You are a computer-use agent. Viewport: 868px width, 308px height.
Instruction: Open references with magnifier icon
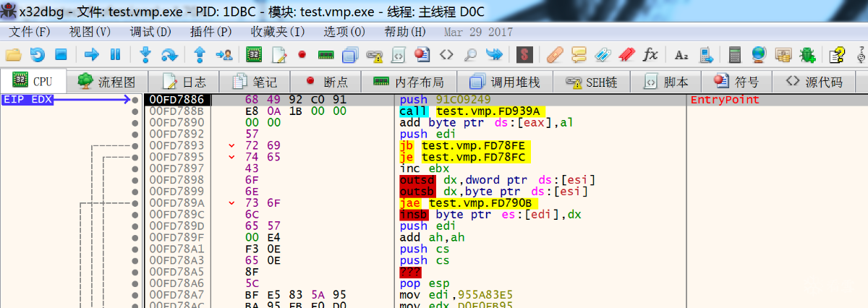470,54
